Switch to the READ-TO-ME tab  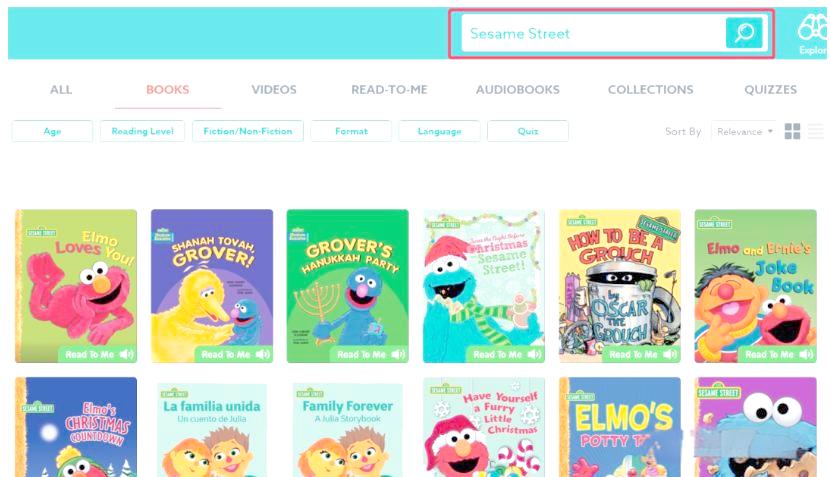[x=389, y=89]
